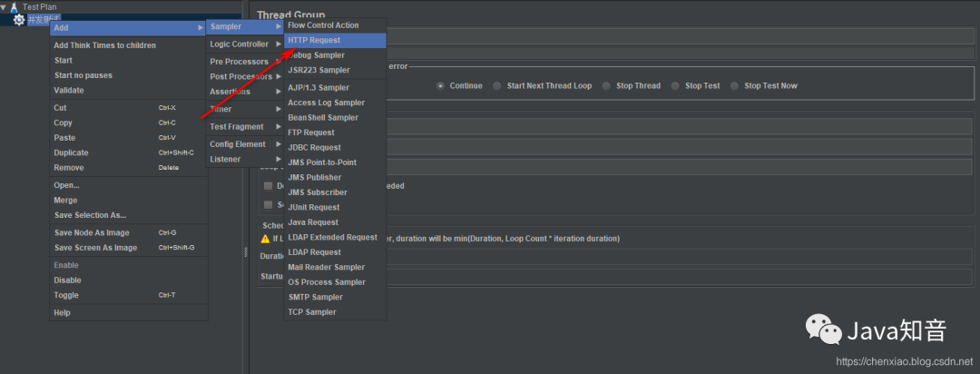This screenshot has height=374, width=980.
Task: Collapse the Test Plan tree node
Action: click(3, 7)
